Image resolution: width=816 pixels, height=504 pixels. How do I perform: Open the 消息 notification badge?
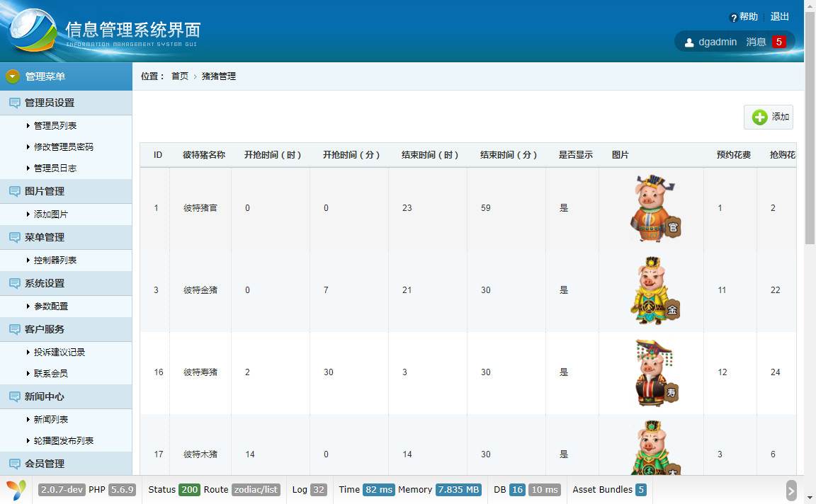coord(778,42)
